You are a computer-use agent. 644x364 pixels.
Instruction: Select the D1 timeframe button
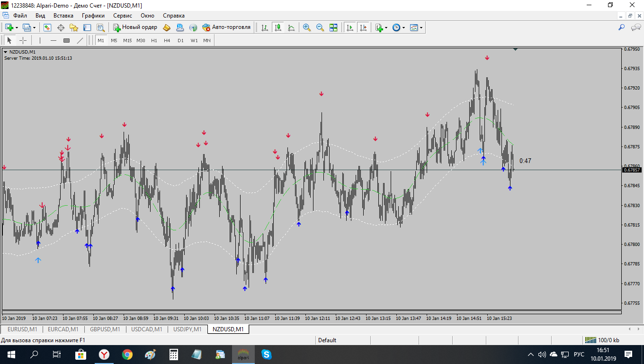pyautogui.click(x=180, y=40)
